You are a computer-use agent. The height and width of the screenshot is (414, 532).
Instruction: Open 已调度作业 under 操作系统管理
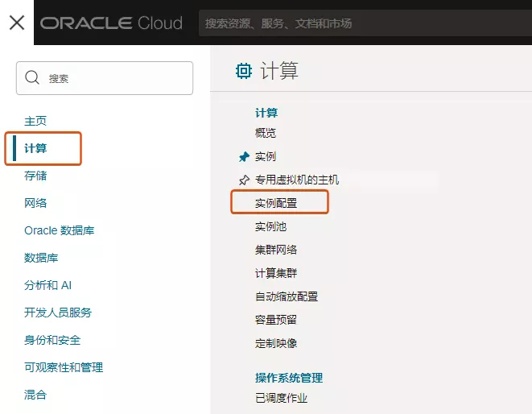(x=281, y=398)
